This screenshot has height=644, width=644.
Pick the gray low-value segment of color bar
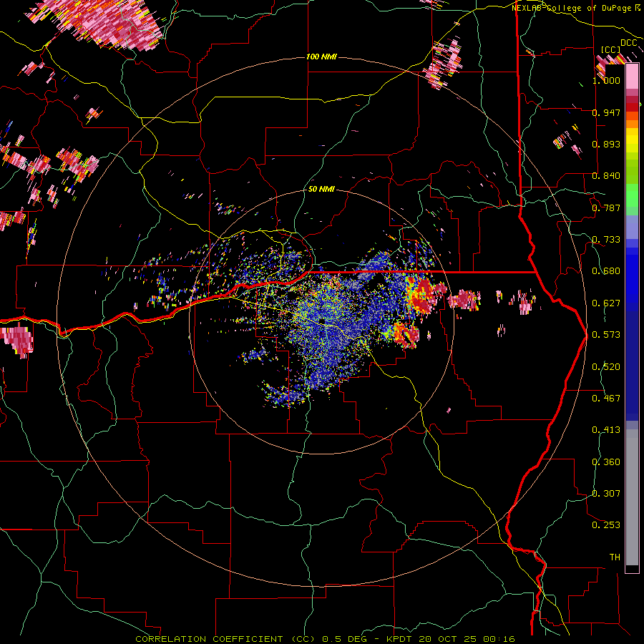click(632, 497)
